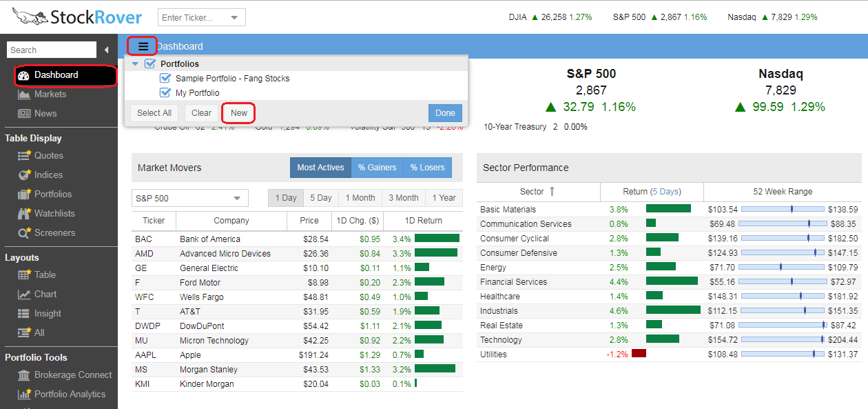Select the 1 Day period
The height and width of the screenshot is (409, 868).
(286, 198)
